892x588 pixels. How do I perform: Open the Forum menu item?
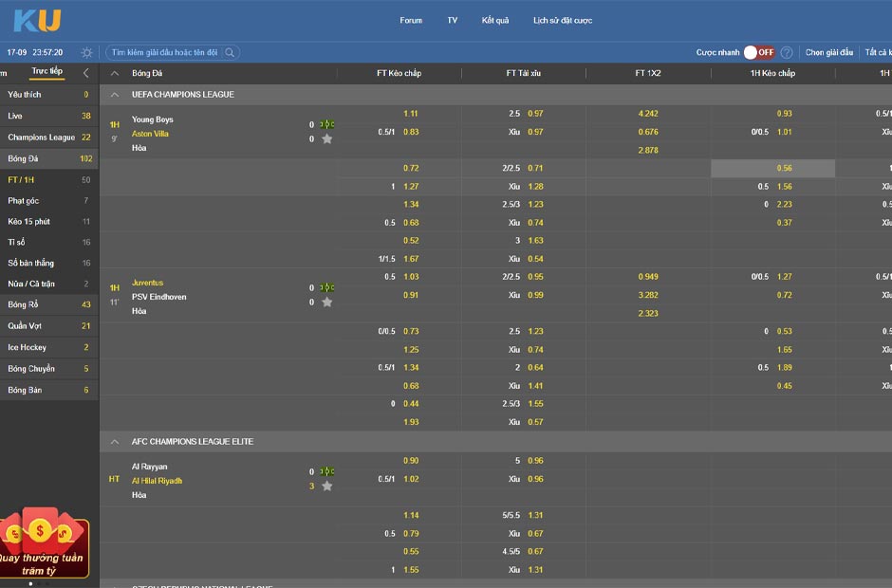pos(411,21)
